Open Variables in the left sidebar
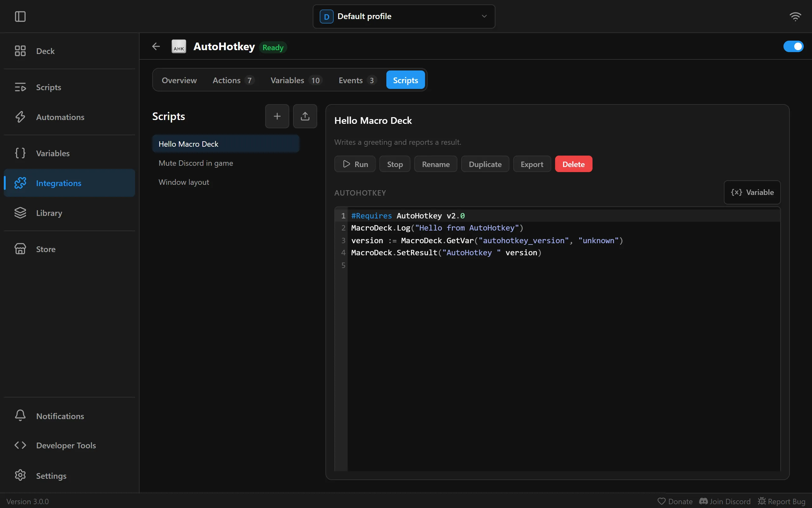 [x=69, y=153]
